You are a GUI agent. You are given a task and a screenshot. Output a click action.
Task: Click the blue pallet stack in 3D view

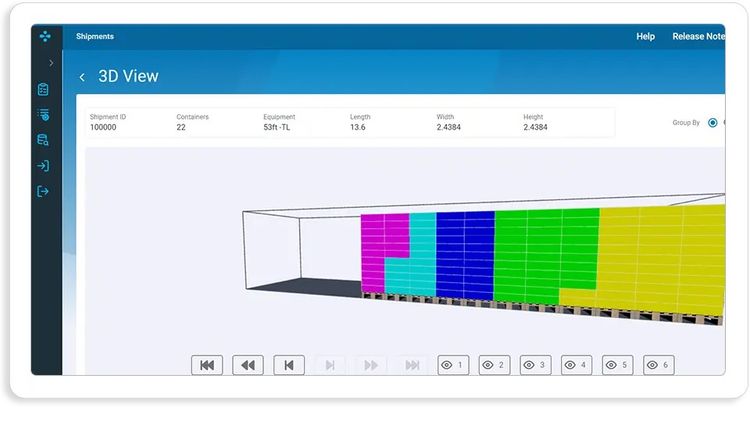point(465,255)
